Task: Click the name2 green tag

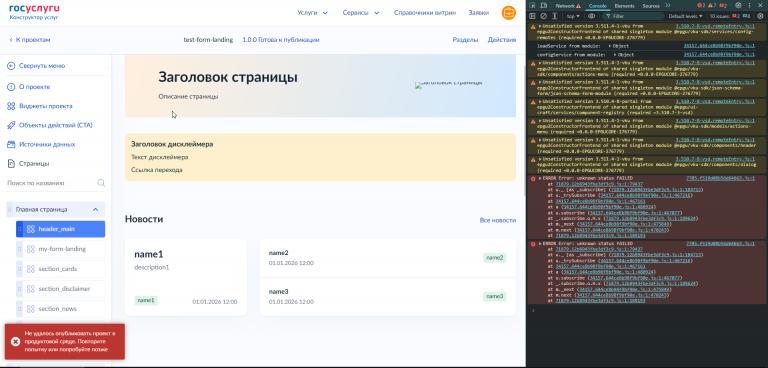Action: pyautogui.click(x=494, y=257)
